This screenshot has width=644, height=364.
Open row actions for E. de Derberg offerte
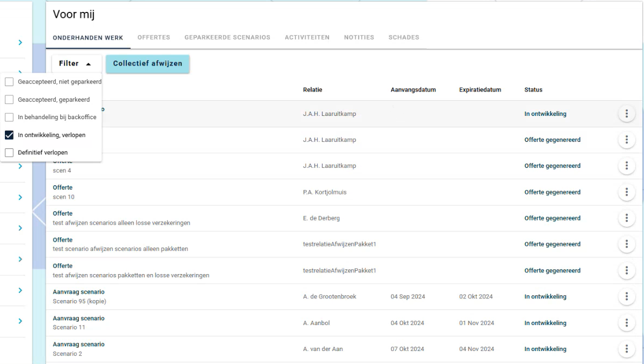coord(626,218)
